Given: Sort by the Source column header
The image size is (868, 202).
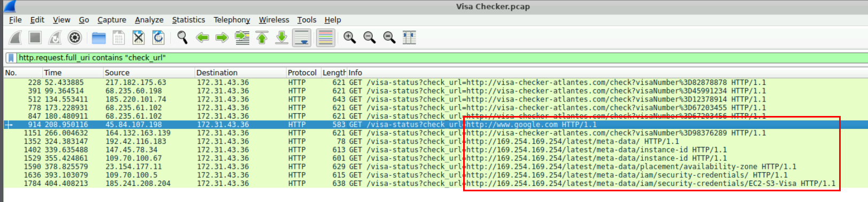Looking at the screenshot, I should pos(149,73).
